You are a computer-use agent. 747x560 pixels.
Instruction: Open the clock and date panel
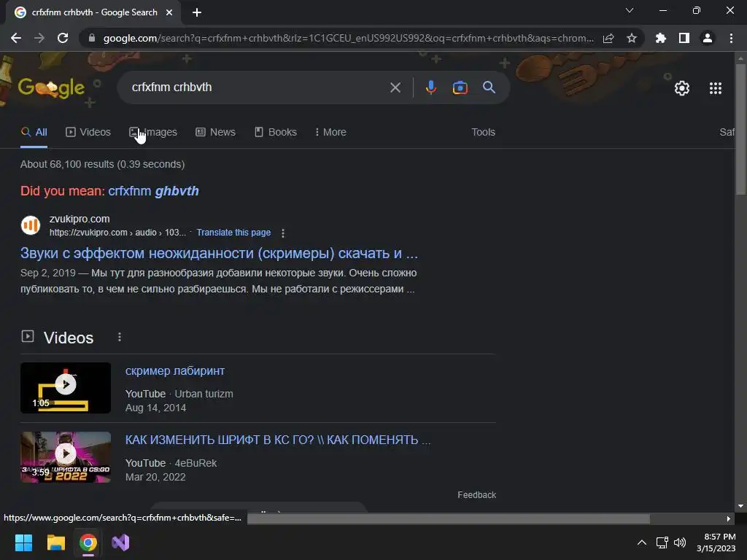coord(716,542)
